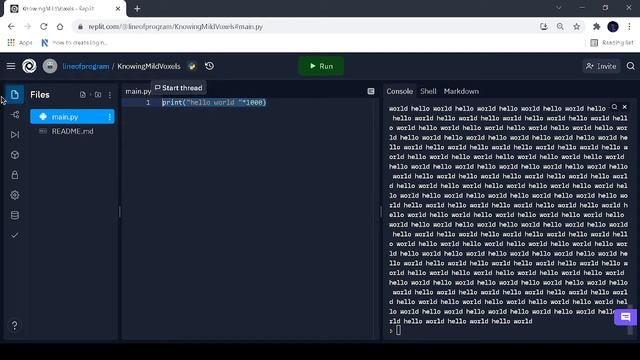Viewport: 640px width, 360px height.
Task: Open main.py file options menu
Action: click(109, 117)
